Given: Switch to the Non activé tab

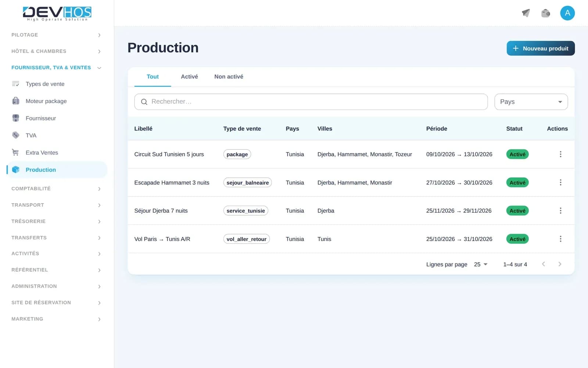Looking at the screenshot, I should click(x=229, y=77).
